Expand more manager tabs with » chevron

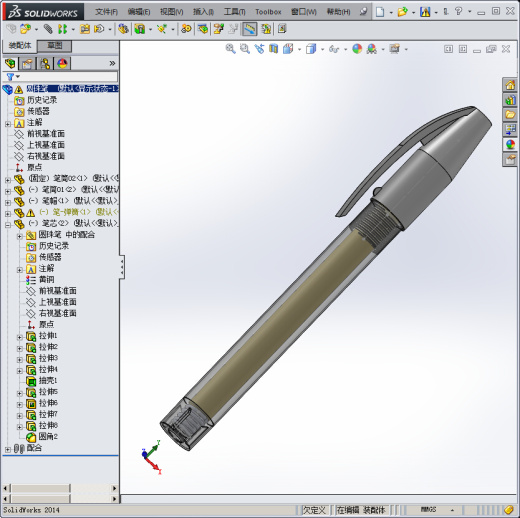[x=112, y=63]
